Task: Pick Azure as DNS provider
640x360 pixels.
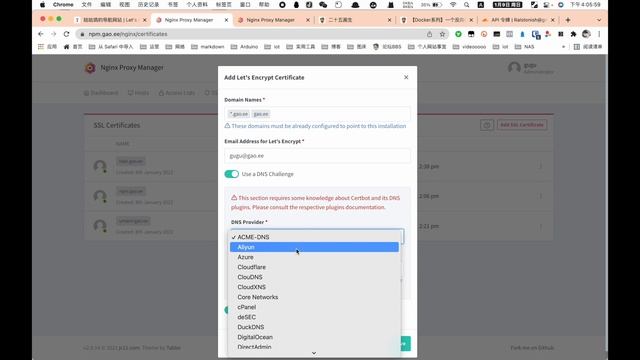Action: point(314,257)
